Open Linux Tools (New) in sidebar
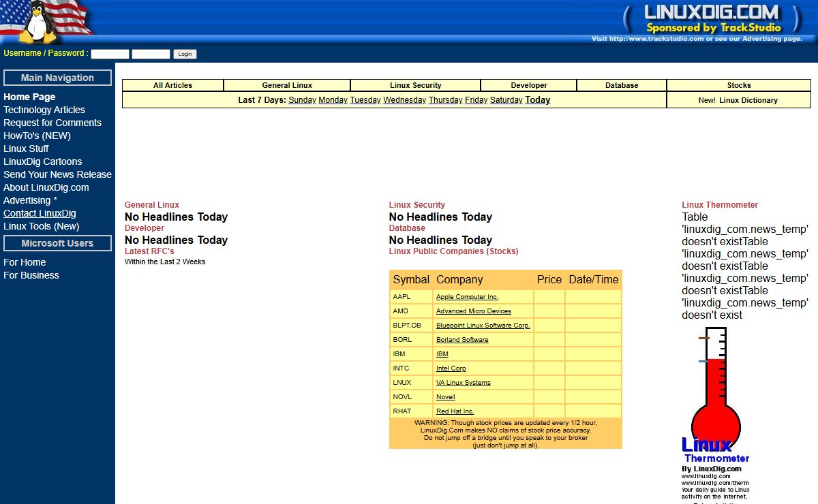This screenshot has width=818, height=504. pyautogui.click(x=42, y=226)
